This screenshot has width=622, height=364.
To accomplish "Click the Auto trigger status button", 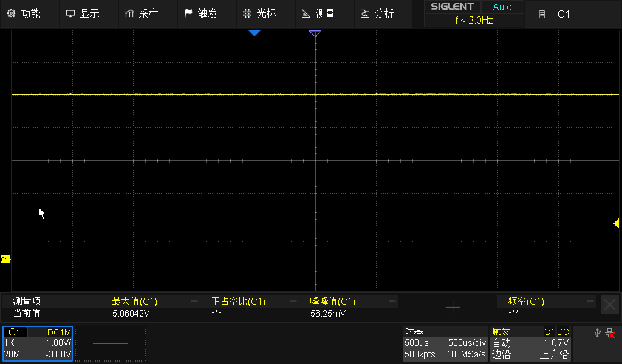I will pos(502,7).
